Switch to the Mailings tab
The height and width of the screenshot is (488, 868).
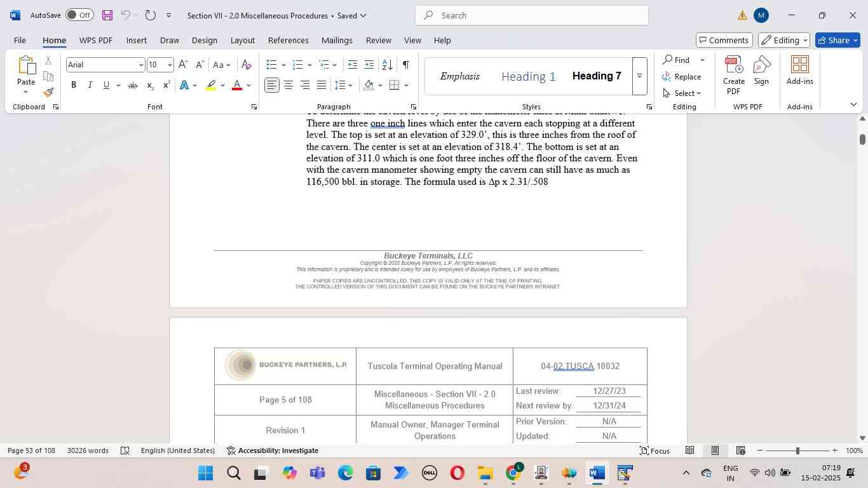click(337, 40)
